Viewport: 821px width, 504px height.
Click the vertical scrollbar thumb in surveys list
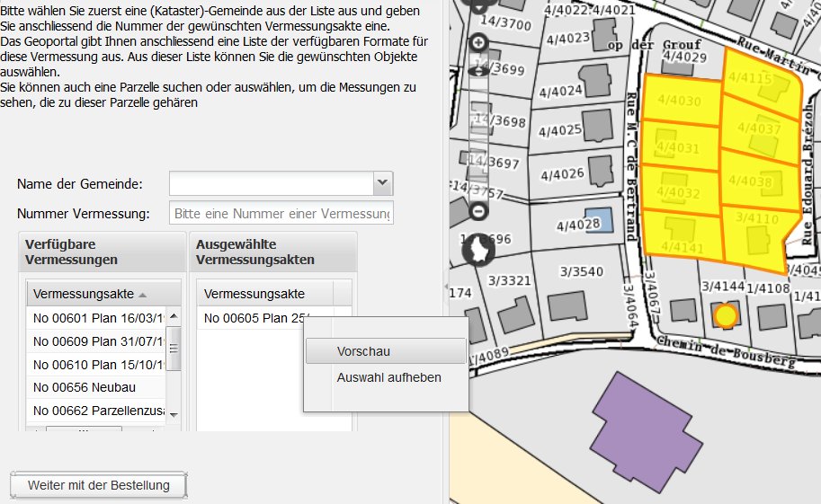point(174,349)
